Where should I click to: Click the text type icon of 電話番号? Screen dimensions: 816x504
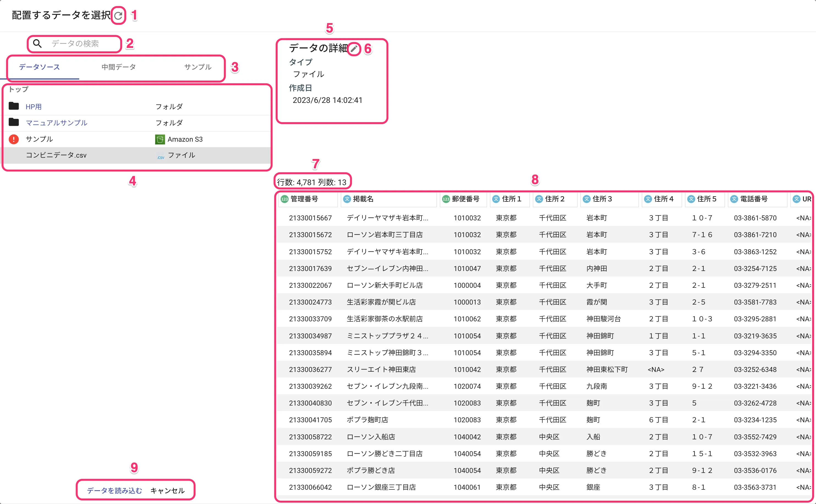pyautogui.click(x=734, y=199)
